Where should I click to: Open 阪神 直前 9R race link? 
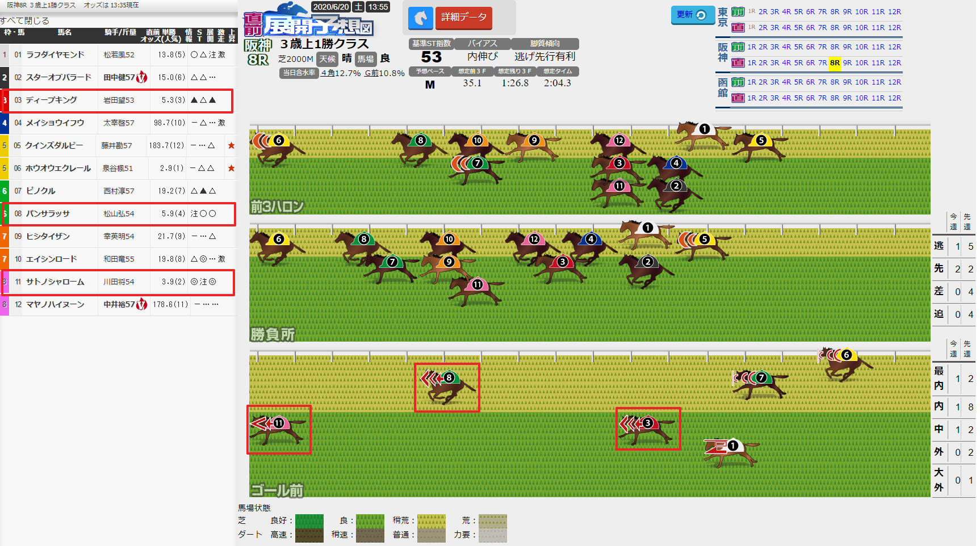tap(847, 63)
